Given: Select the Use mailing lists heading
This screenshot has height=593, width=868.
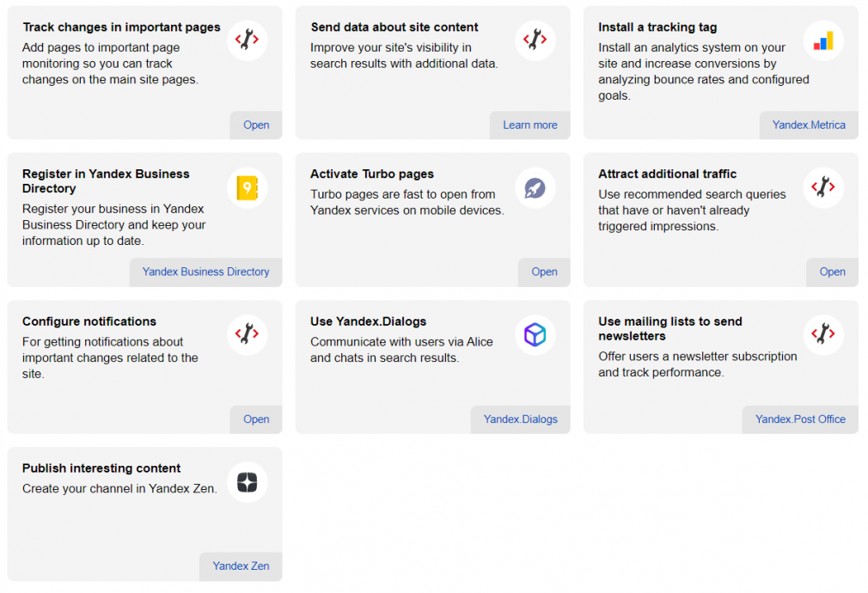Looking at the screenshot, I should (x=669, y=329).
